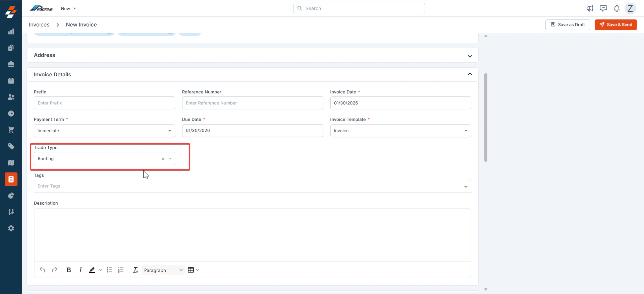Click the Invoice Date field

[x=400, y=103]
